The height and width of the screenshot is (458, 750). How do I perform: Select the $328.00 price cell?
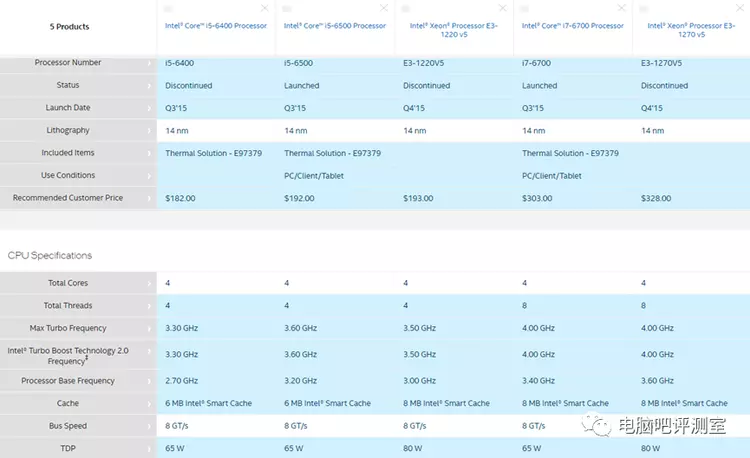[656, 198]
